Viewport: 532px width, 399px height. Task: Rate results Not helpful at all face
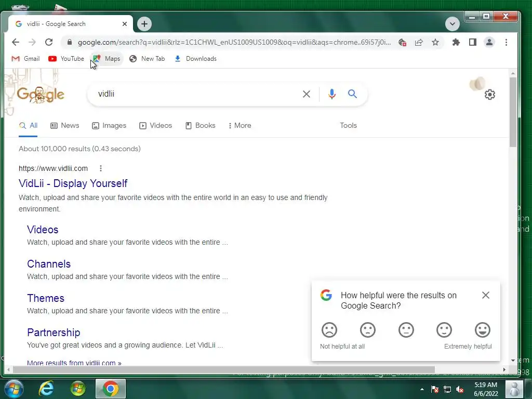click(x=329, y=330)
